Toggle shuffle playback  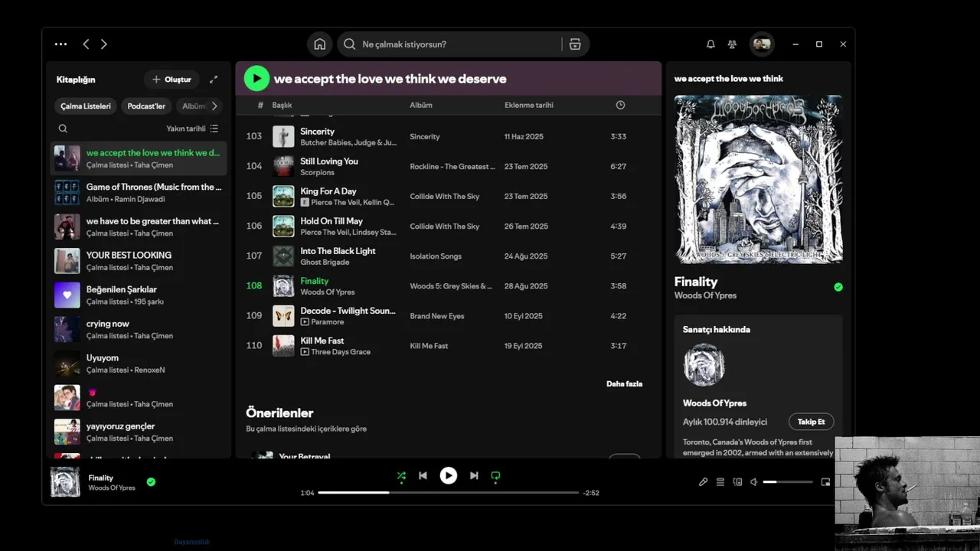click(x=401, y=475)
